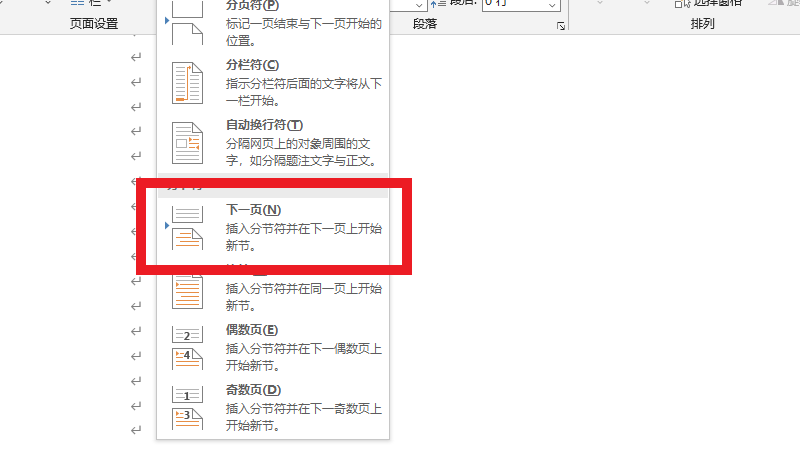The width and height of the screenshot is (800, 450).
Task: Click the 分栏符 column break icon
Action: (187, 82)
